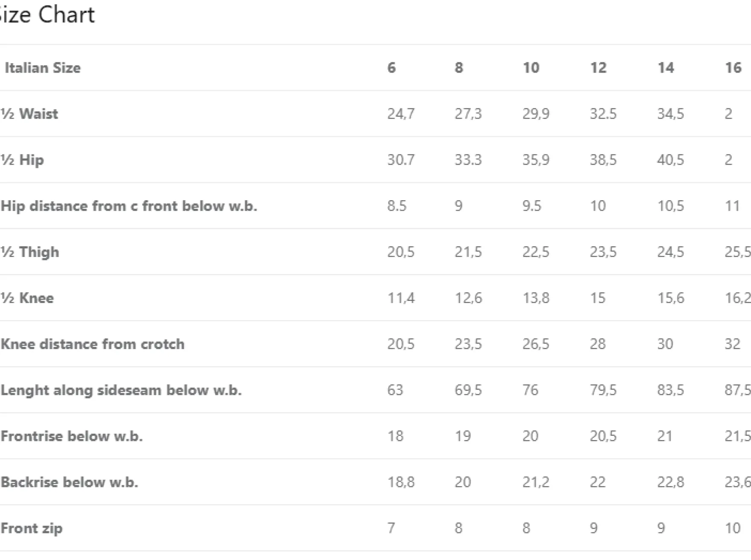Click size 14 column header
The image size is (751, 560).
pyautogui.click(x=666, y=67)
